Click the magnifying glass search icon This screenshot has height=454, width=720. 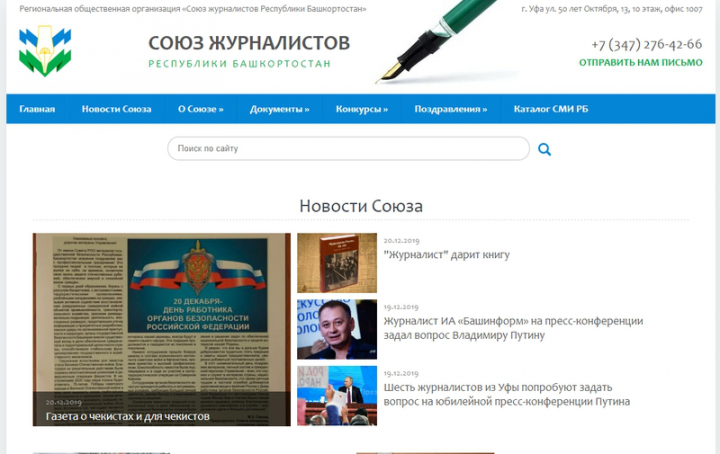[x=544, y=149]
